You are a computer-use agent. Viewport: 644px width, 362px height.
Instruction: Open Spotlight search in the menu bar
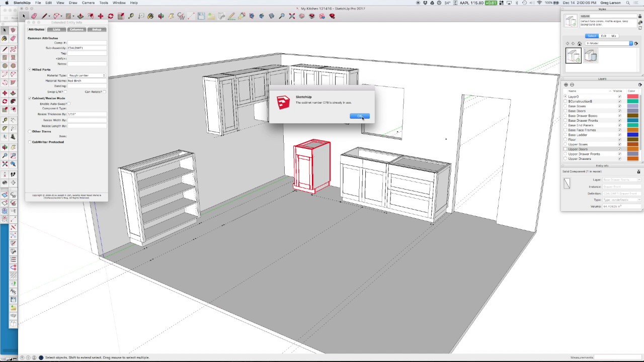(x=627, y=3)
